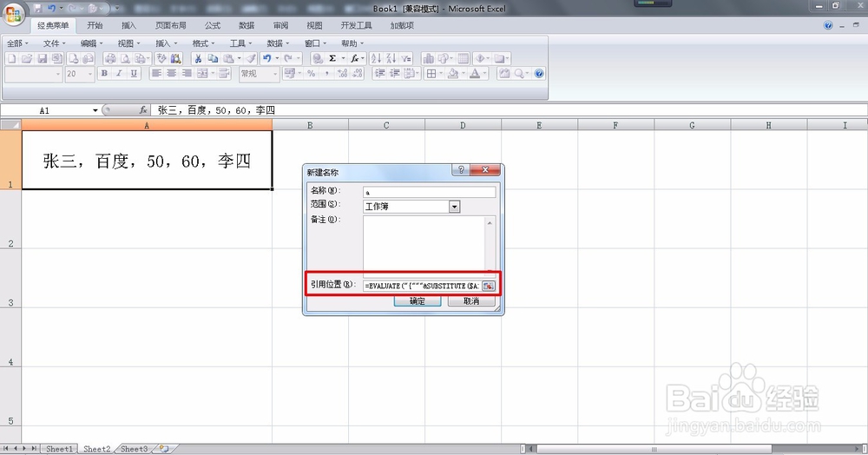
Task: Open the 页面布局 ribbon tab
Action: point(170,25)
